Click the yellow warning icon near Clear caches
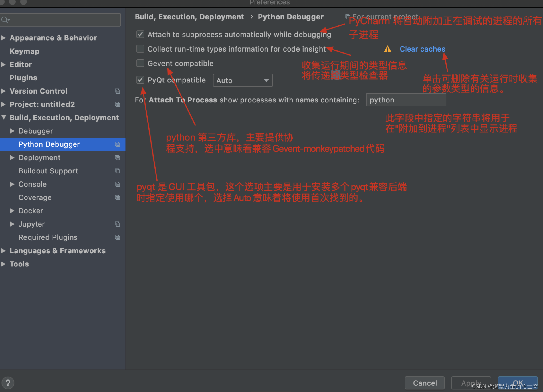The height and width of the screenshot is (392, 543). point(387,49)
